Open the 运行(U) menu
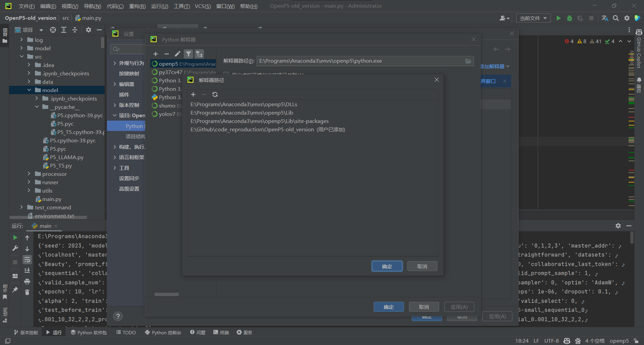This screenshot has width=644, height=345. [x=159, y=6]
